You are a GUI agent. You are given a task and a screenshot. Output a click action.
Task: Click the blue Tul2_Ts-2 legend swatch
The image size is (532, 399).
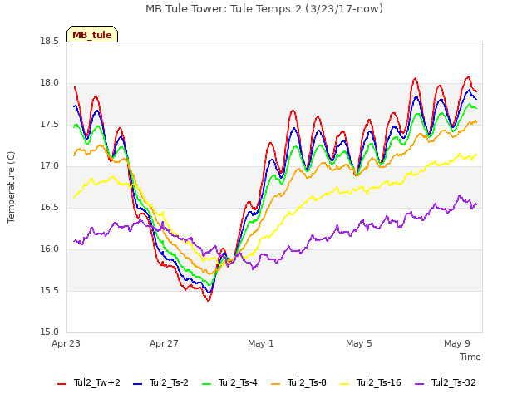pyautogui.click(x=137, y=384)
